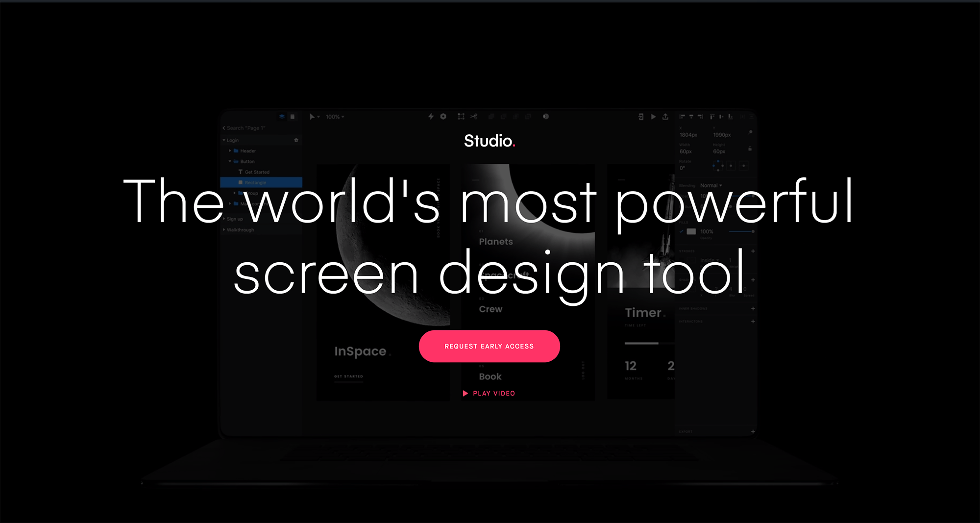Click the gray fill color swatch
This screenshot has width=980, height=523.
pyautogui.click(x=691, y=231)
